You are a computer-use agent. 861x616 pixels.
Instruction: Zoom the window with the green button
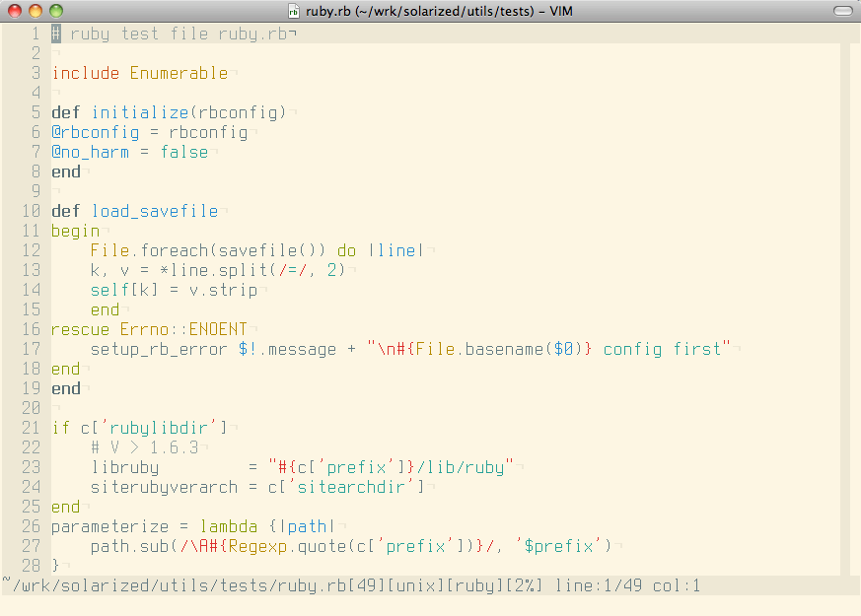click(55, 11)
